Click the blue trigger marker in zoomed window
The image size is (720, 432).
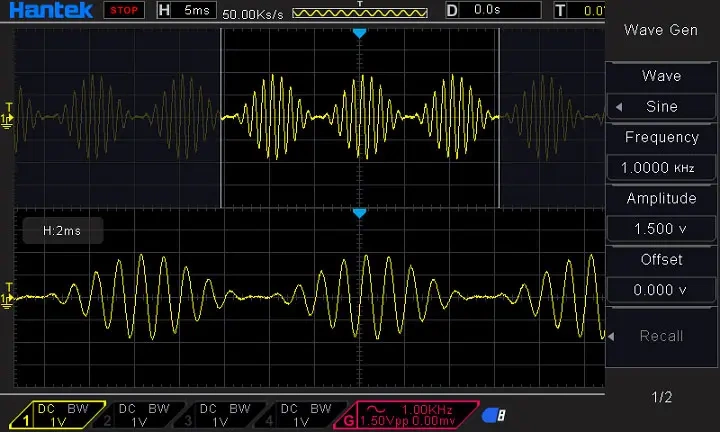(360, 213)
